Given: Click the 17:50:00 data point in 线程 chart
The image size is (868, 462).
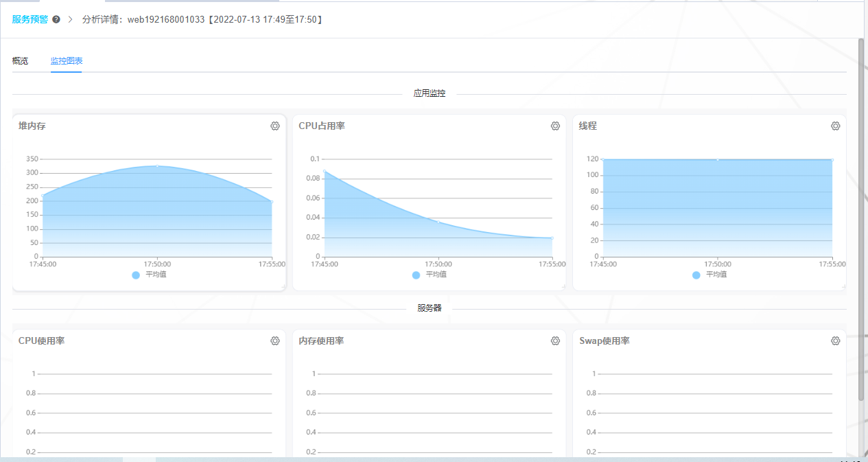Looking at the screenshot, I should [718, 160].
